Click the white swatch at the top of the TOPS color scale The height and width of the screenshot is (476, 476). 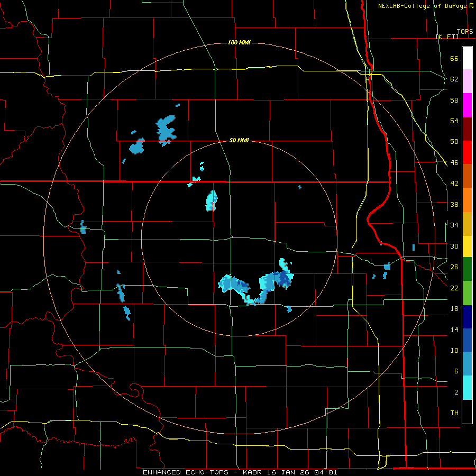[467, 58]
